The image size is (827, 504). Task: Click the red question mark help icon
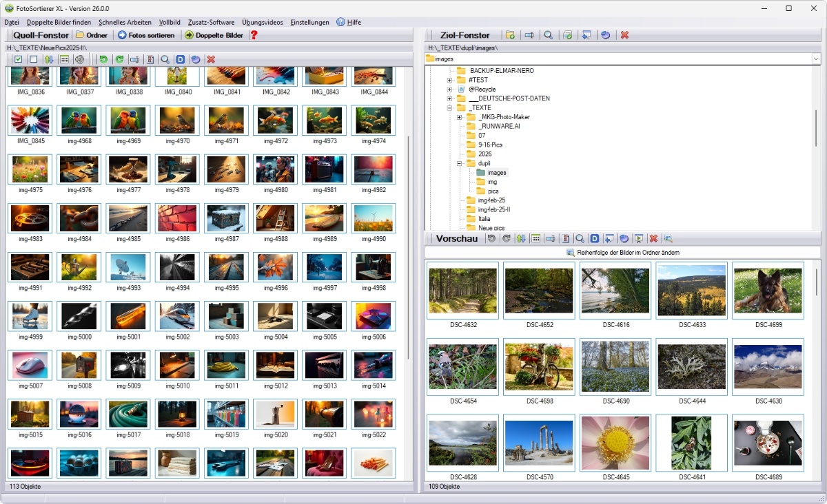tap(254, 35)
